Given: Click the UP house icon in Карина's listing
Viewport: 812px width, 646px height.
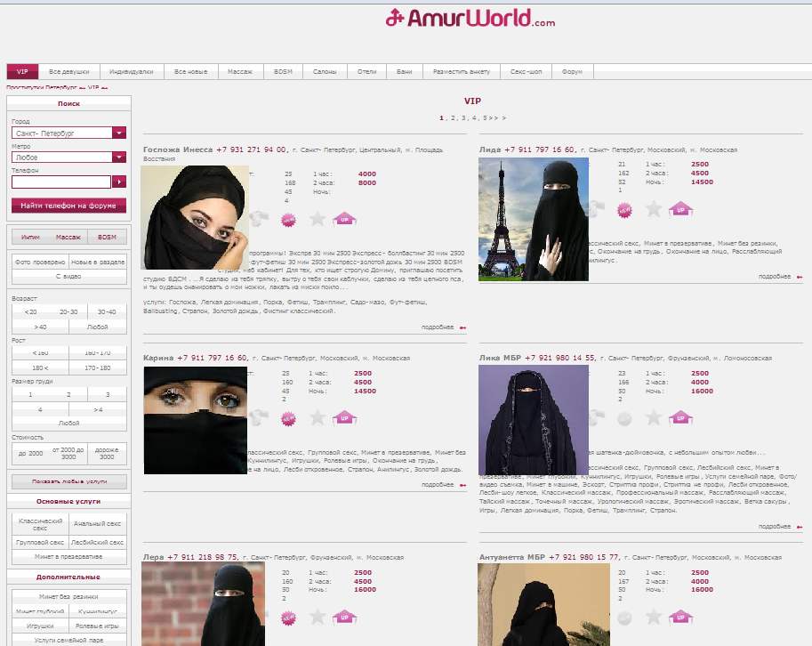Looking at the screenshot, I should point(344,417).
